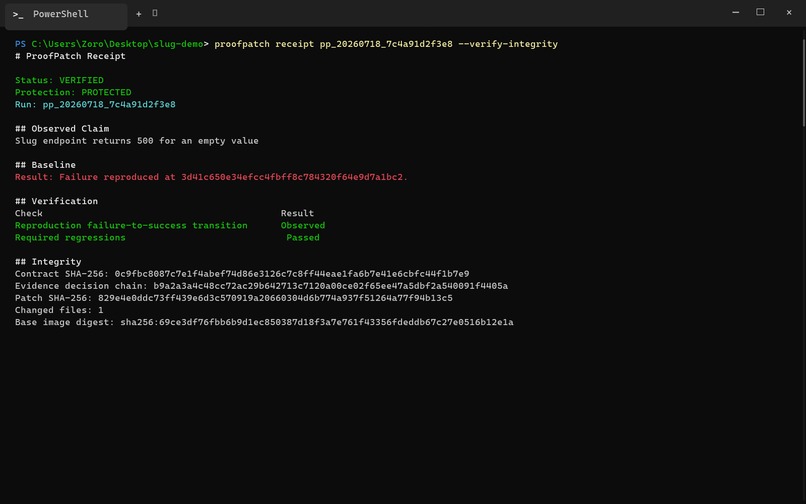Viewport: 806px width, 504px height.
Task: Click the '## Baseline' heading
Action: click(x=45, y=165)
